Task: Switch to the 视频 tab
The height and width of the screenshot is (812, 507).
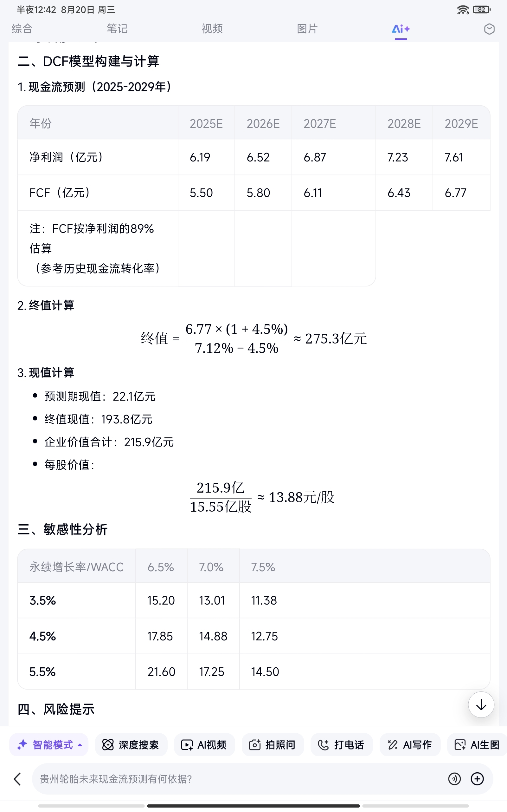Action: (212, 29)
